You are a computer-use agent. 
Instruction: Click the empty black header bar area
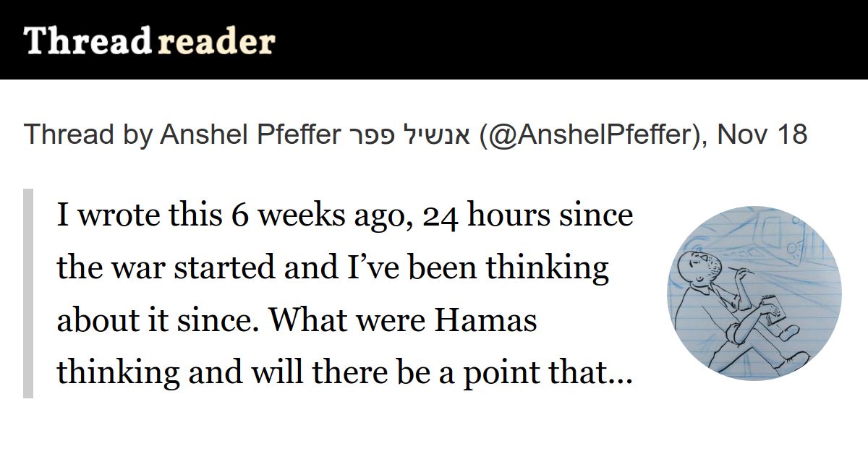[571, 40]
